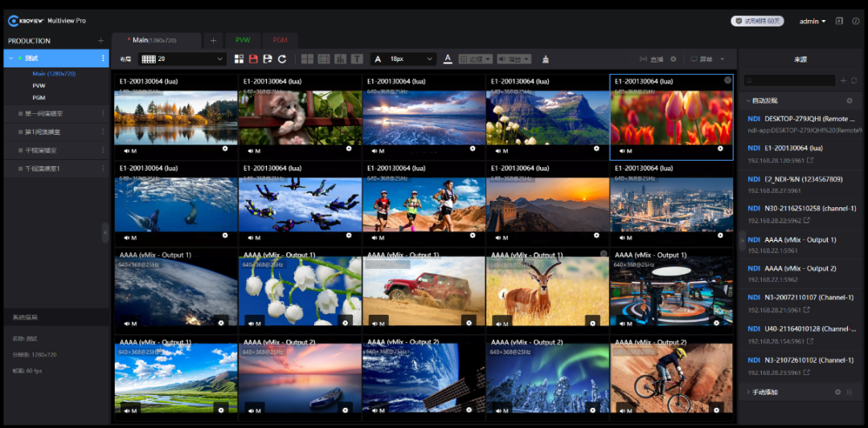Collapse the left panel with the edge handle
Image resolution: width=868 pixels, height=428 pixels.
[105, 232]
